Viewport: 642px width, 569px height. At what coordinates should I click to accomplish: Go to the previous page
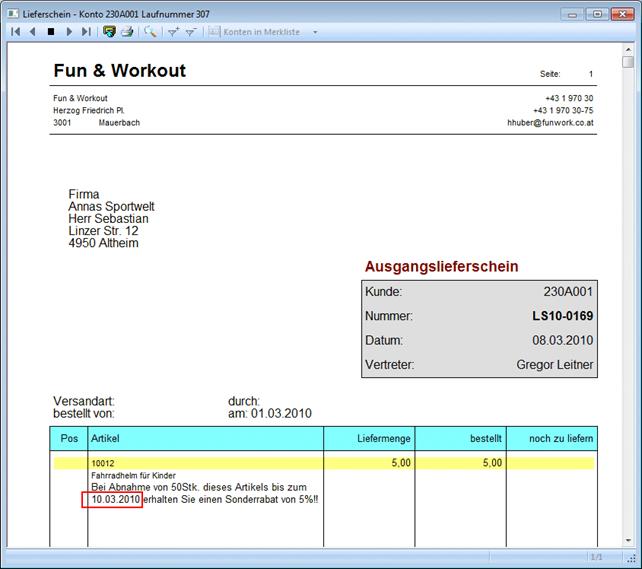click(32, 32)
